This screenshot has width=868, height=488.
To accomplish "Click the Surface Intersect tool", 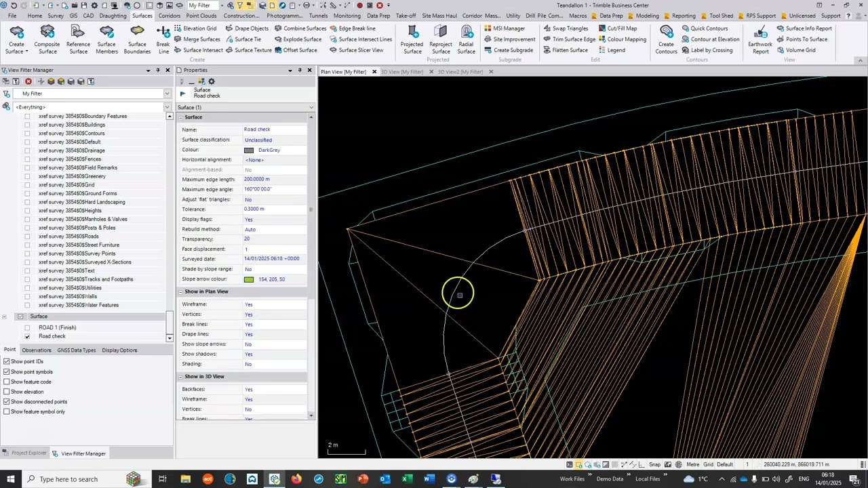I will pos(199,50).
